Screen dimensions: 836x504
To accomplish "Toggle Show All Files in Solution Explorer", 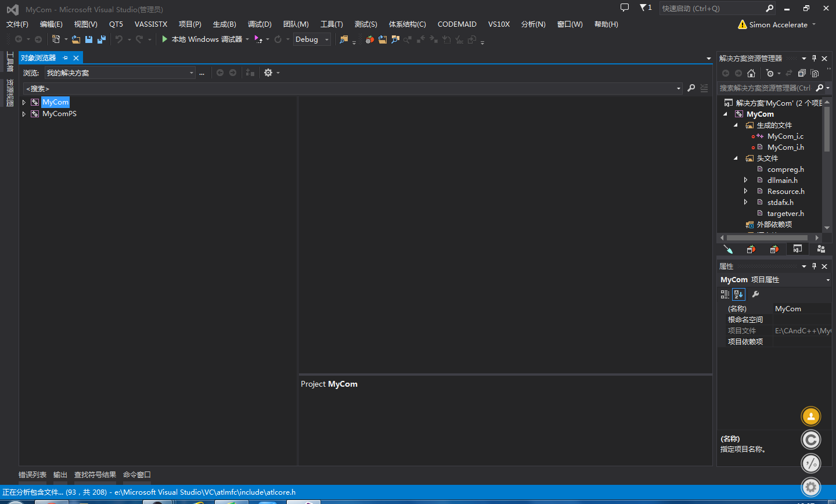I will [x=815, y=73].
